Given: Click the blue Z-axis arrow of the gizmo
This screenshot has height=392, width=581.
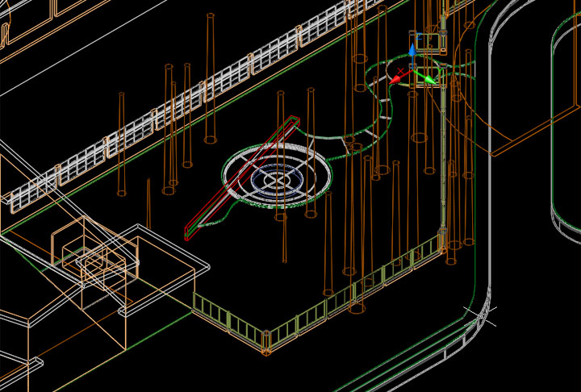Looking at the screenshot, I should (412, 52).
